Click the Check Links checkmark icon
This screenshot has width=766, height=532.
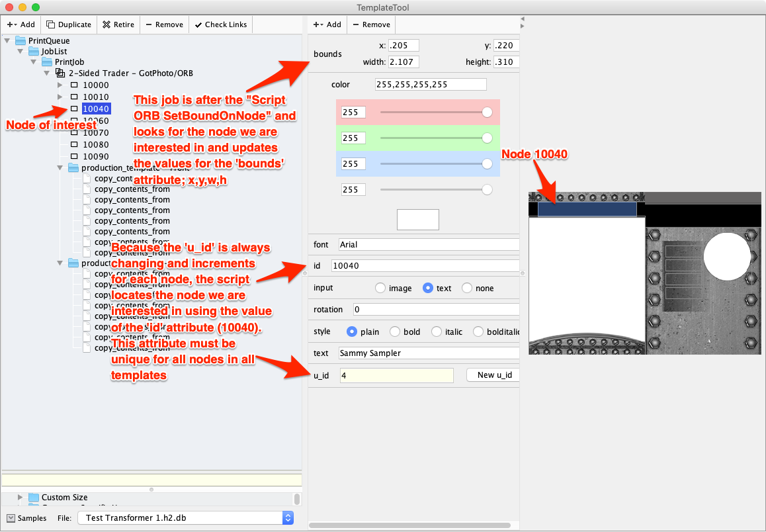tap(198, 24)
